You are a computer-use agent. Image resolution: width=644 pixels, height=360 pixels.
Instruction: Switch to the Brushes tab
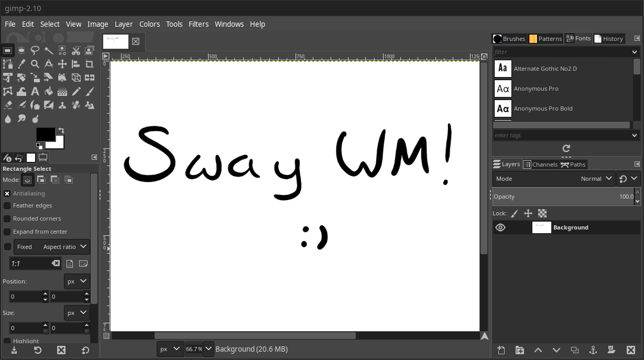point(509,39)
